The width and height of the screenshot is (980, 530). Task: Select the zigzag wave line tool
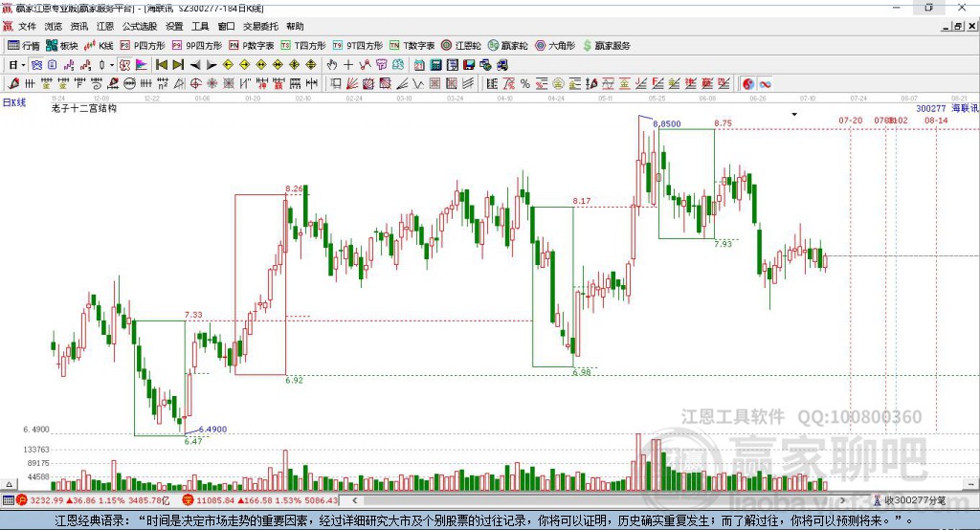[418, 84]
